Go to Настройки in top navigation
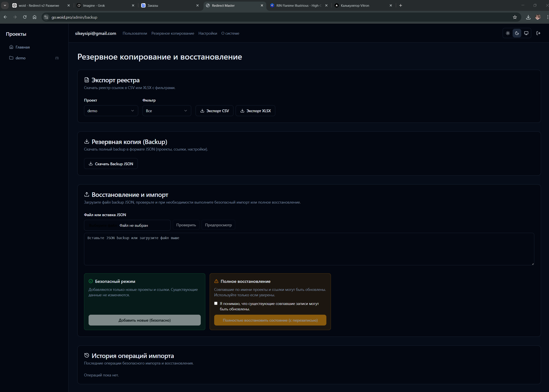Screen dimensions: 549x392 point(207,33)
